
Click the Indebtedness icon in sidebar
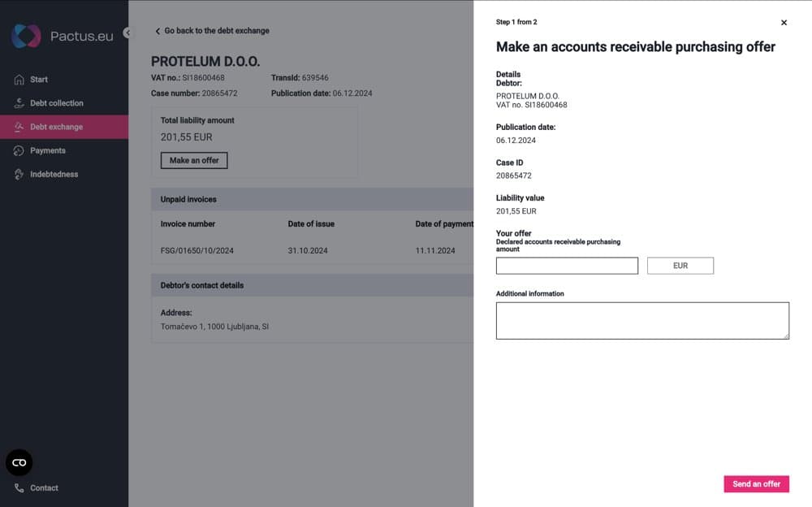coord(19,174)
